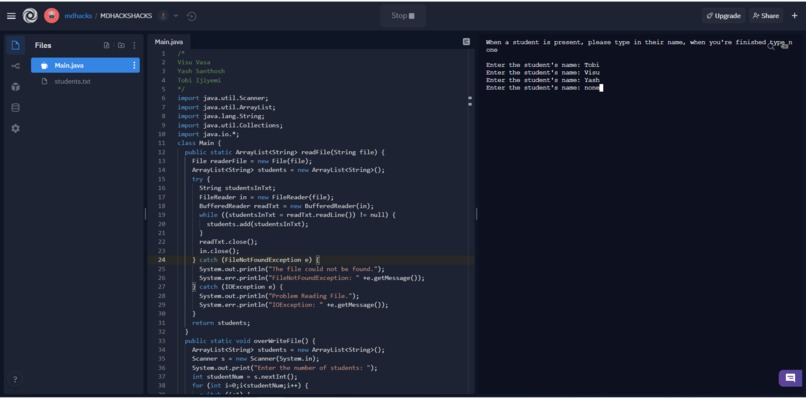Click the 'Visu Vasa' comment line
The width and height of the screenshot is (806, 398).
194,62
